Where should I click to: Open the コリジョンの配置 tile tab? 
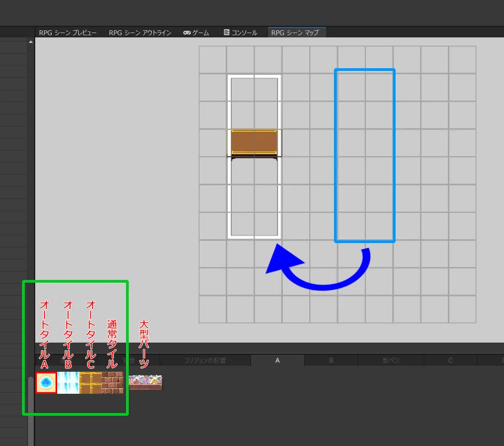[x=205, y=361]
